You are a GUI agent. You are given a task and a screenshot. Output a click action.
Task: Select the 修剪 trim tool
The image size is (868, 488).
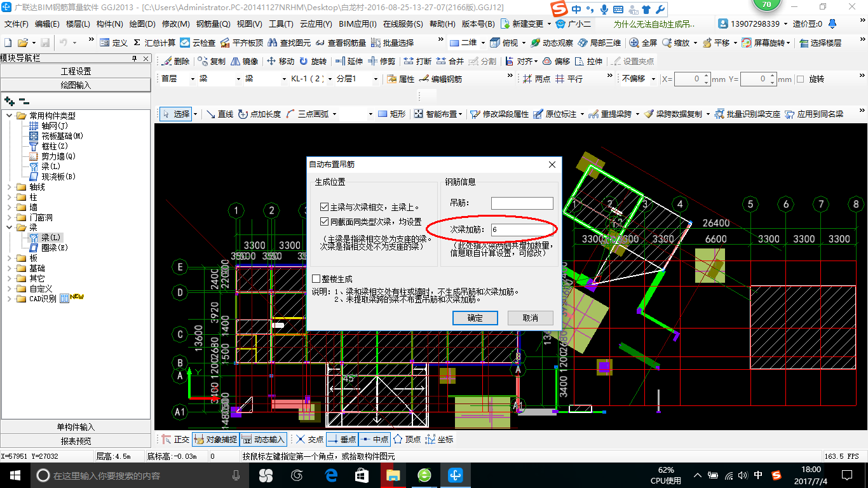tap(382, 61)
